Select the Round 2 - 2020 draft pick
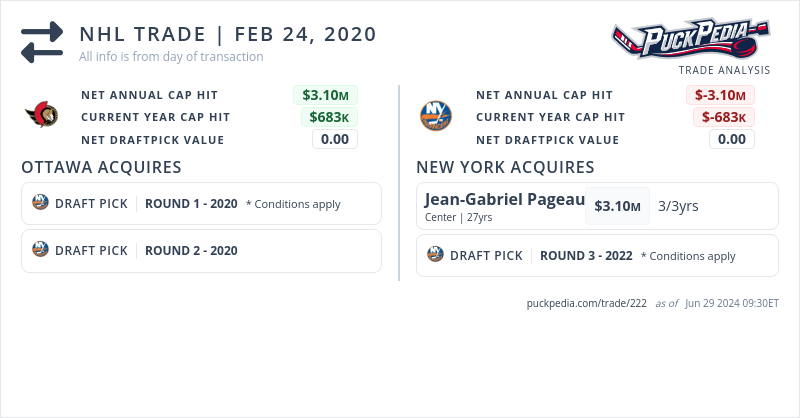Image resolution: width=800 pixels, height=418 pixels. tap(191, 251)
